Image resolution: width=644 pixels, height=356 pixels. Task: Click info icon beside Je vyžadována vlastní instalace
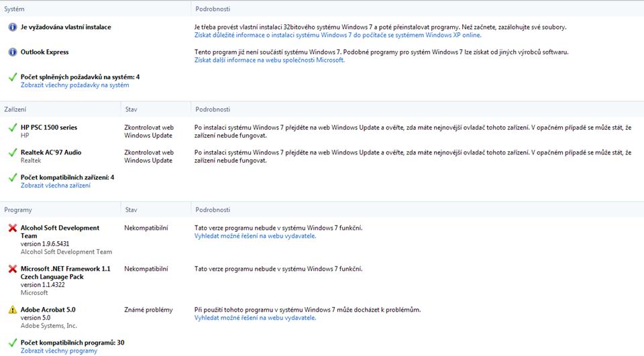[x=13, y=27]
